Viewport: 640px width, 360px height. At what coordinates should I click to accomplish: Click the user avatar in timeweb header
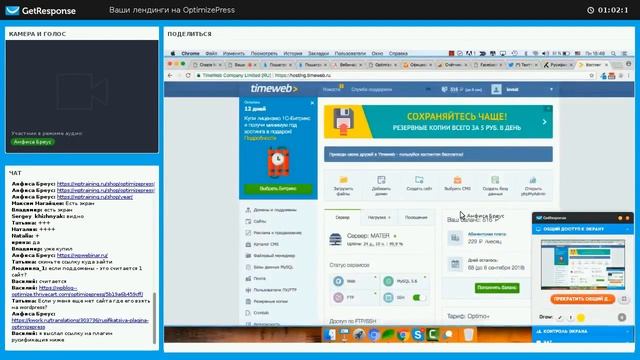tap(496, 89)
